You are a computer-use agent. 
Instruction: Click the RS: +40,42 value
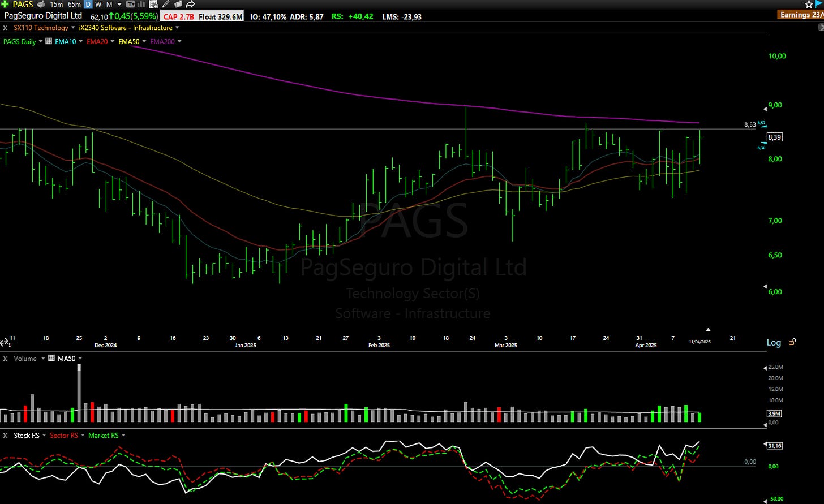(352, 16)
